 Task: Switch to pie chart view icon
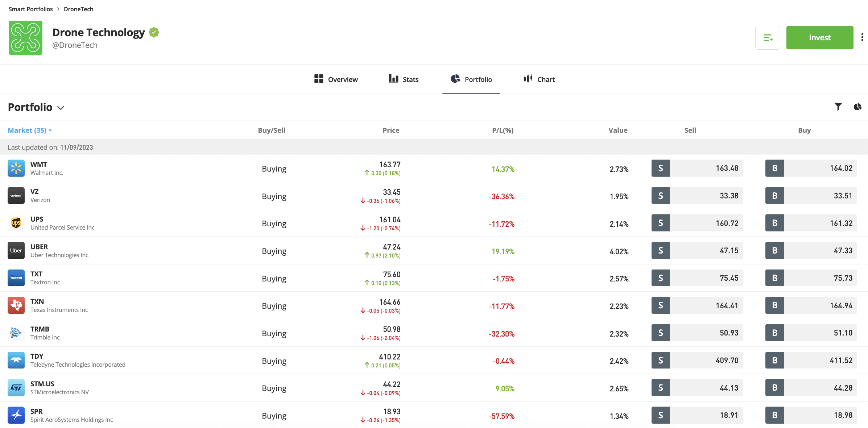(857, 107)
